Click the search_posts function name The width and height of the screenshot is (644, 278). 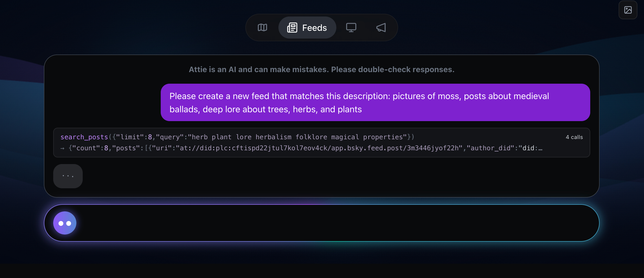84,137
